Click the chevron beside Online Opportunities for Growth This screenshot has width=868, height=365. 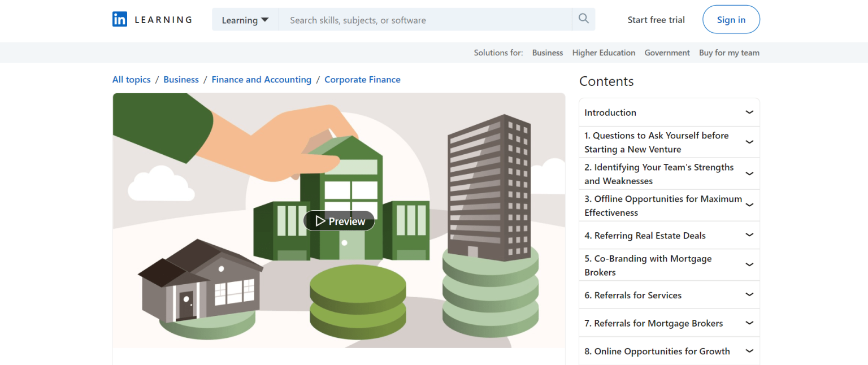pos(749,350)
